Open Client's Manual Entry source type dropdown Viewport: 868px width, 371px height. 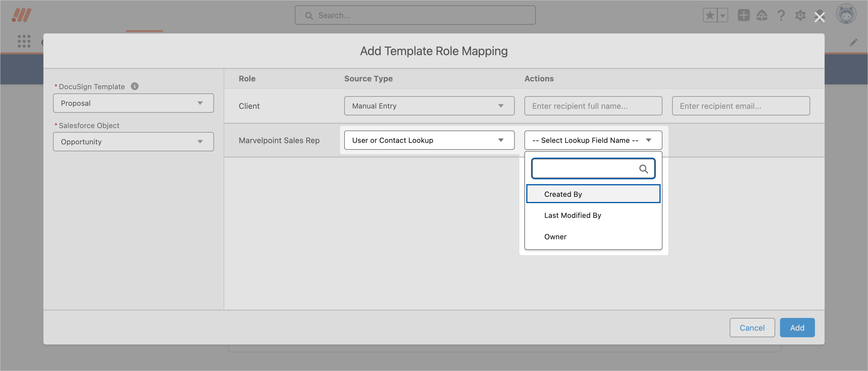429,106
